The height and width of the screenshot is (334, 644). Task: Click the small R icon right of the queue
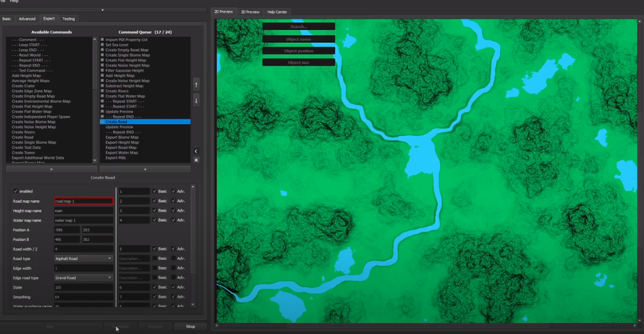pos(196,160)
